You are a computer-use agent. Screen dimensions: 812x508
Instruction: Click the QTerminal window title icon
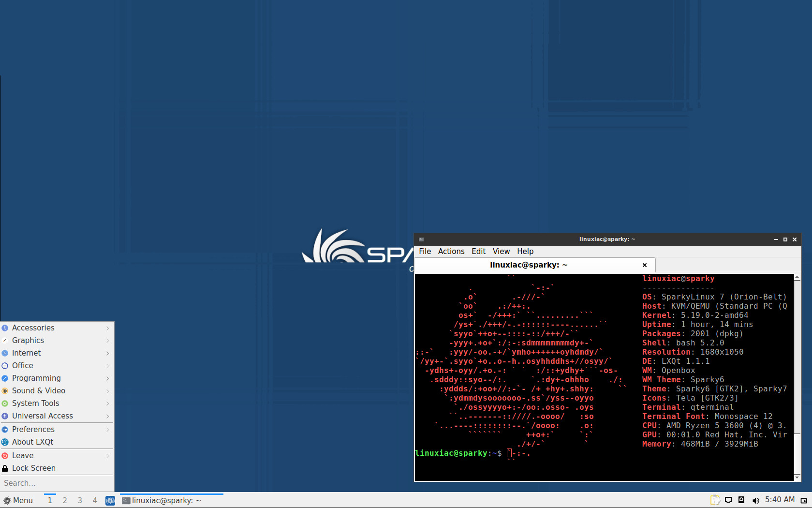(x=421, y=239)
